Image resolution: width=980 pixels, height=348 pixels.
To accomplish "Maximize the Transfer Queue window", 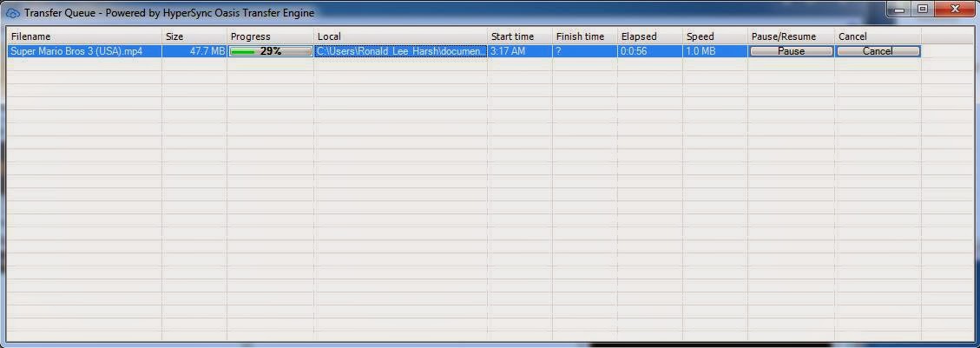I will pyautogui.click(x=922, y=9).
